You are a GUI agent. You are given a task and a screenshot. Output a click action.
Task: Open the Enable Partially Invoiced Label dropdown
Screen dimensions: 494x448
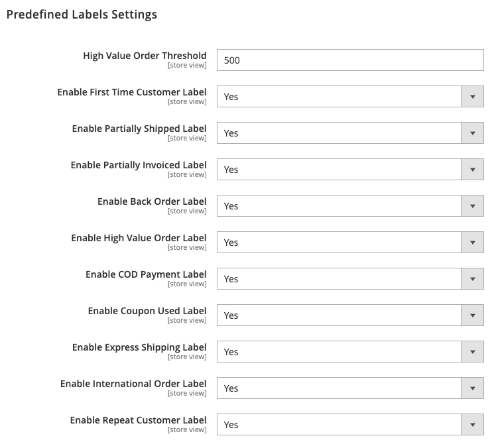tap(350, 170)
